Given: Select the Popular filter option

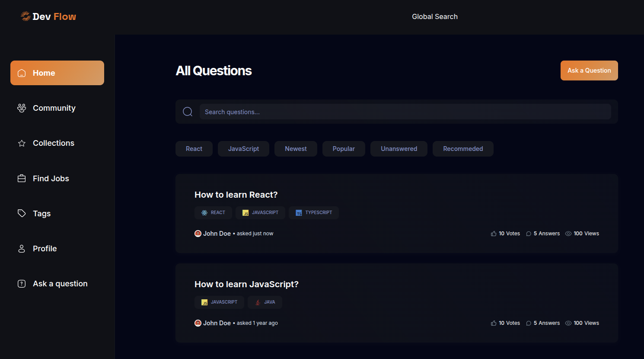Looking at the screenshot, I should 344,148.
